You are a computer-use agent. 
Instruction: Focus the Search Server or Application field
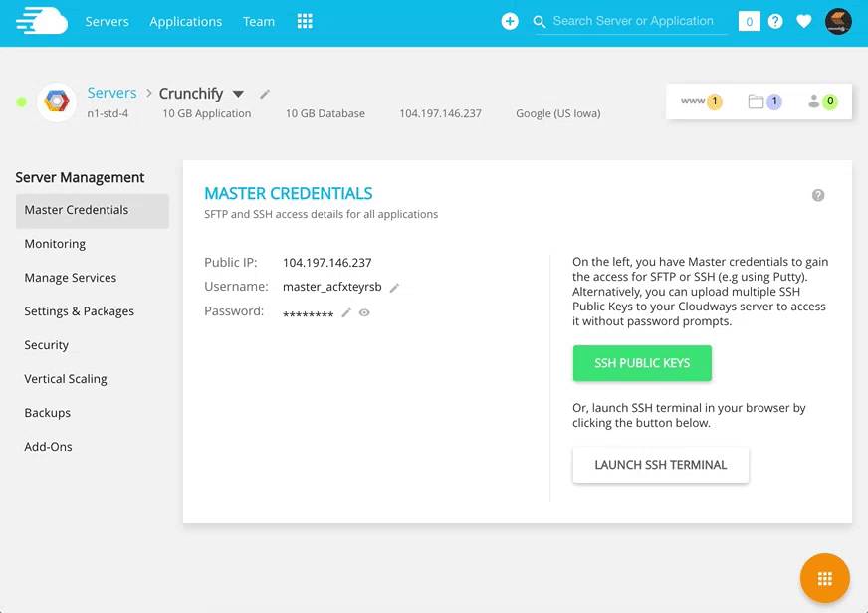pyautogui.click(x=633, y=21)
